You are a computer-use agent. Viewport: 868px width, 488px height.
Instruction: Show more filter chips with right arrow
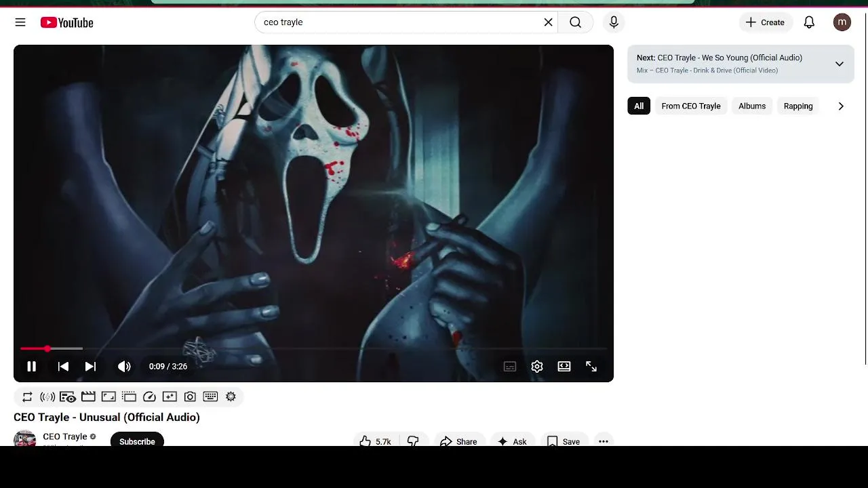pos(841,106)
